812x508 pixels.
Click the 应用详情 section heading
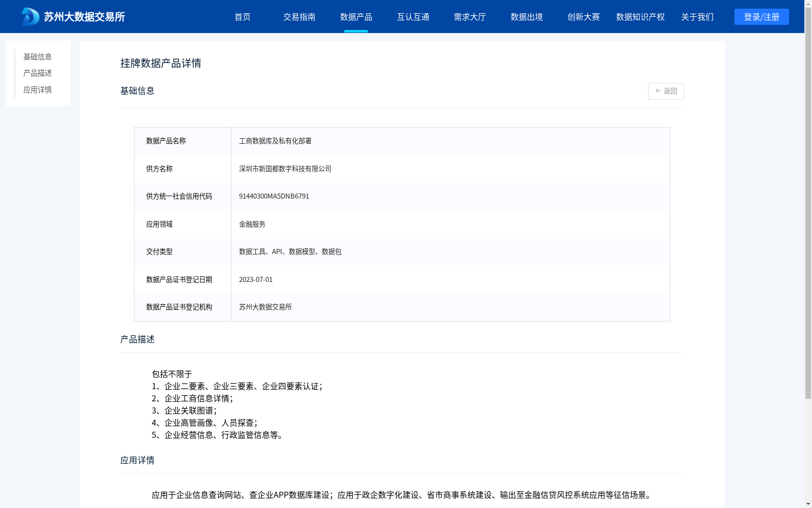point(138,460)
